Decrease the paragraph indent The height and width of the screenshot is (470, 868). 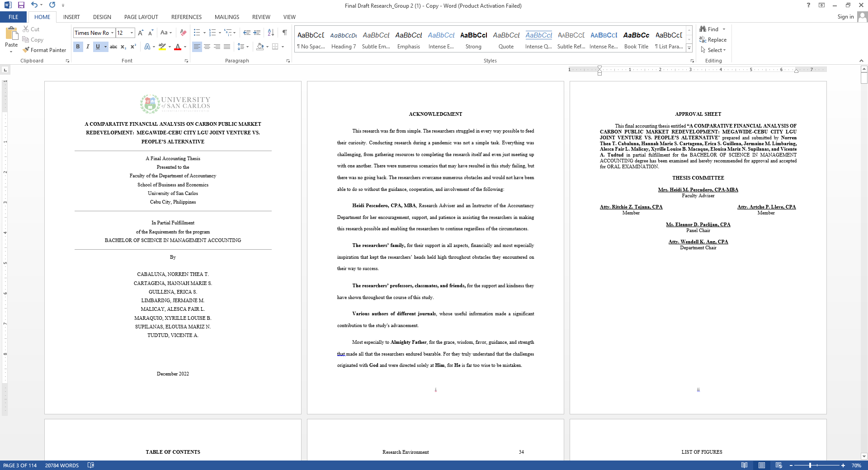click(247, 33)
